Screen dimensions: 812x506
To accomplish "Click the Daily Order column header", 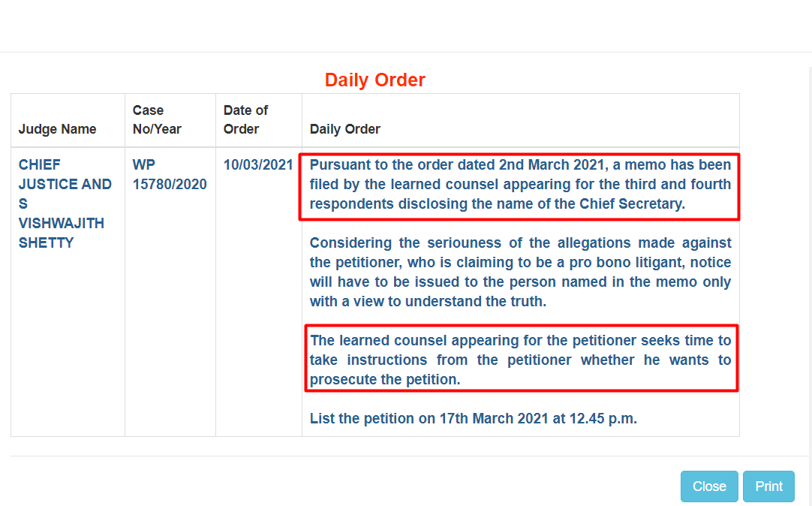I will (x=345, y=129).
